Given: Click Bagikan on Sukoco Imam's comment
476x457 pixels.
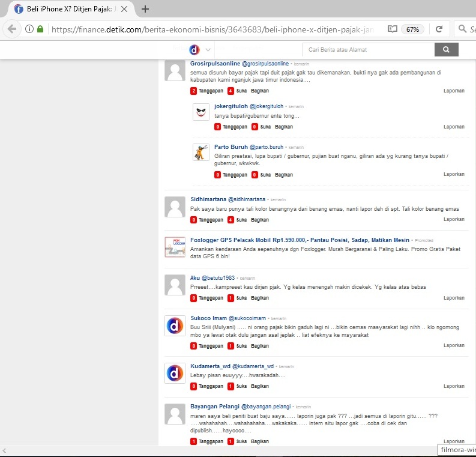Looking at the screenshot, I should click(260, 346).
